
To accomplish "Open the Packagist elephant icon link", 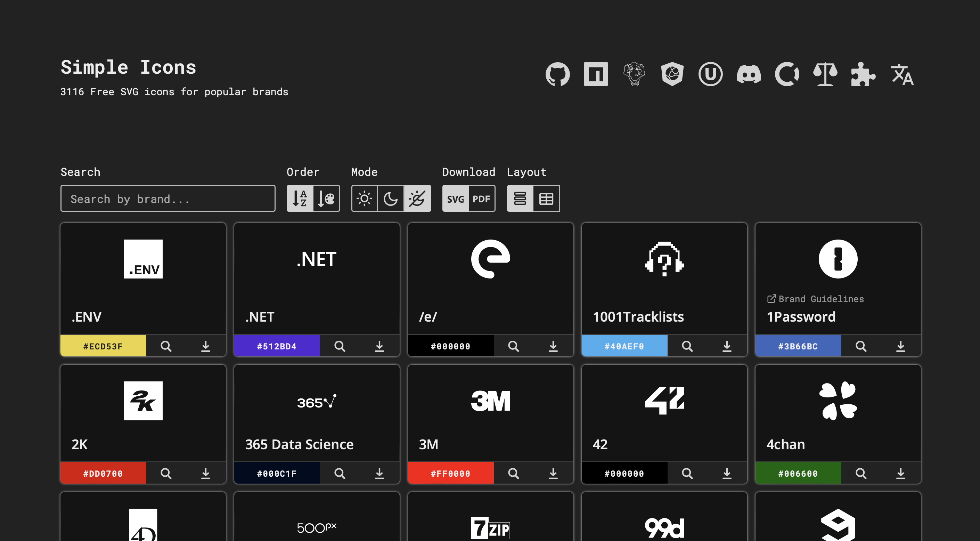I will [634, 74].
